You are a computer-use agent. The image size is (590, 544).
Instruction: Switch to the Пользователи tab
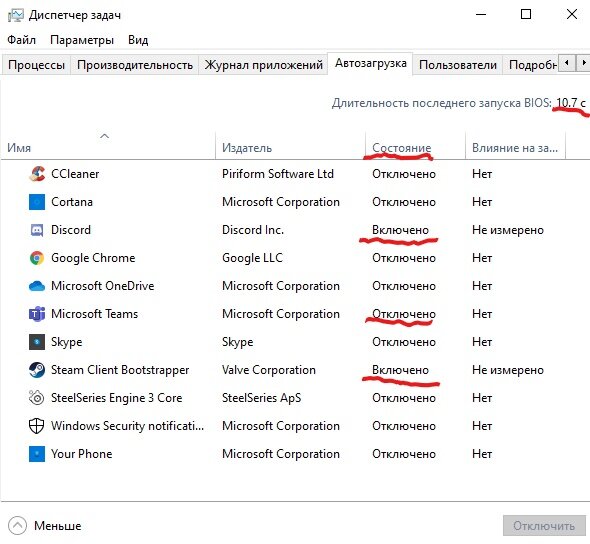[x=458, y=65]
